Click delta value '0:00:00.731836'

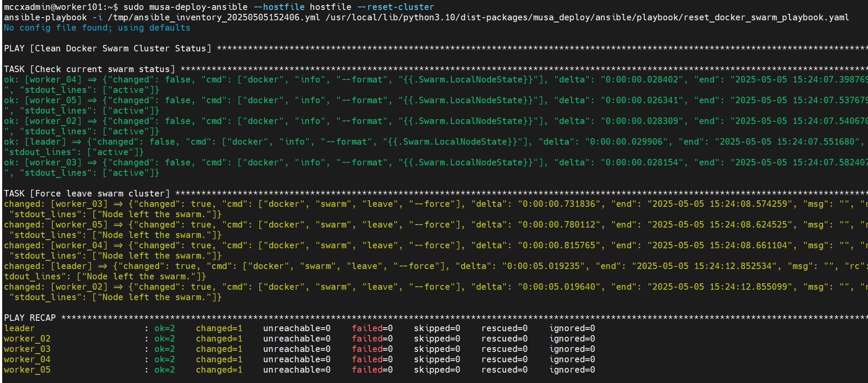(559, 204)
